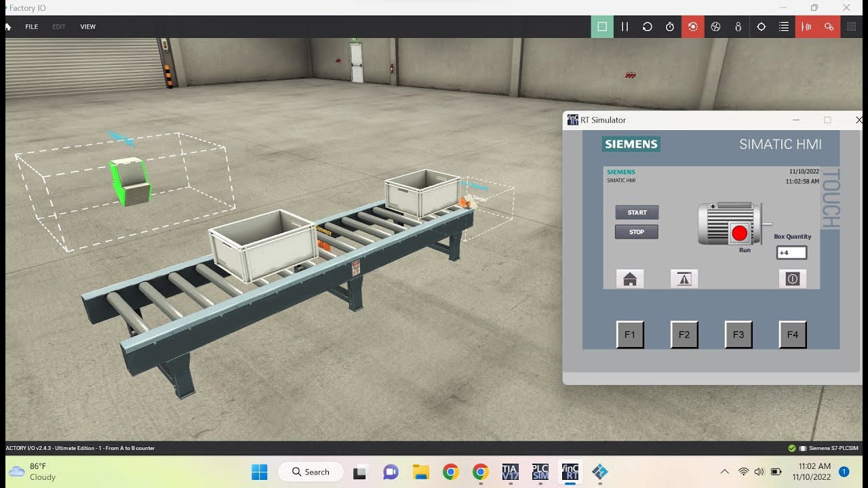Click the F3 function key button
The image size is (868, 488).
point(738,335)
